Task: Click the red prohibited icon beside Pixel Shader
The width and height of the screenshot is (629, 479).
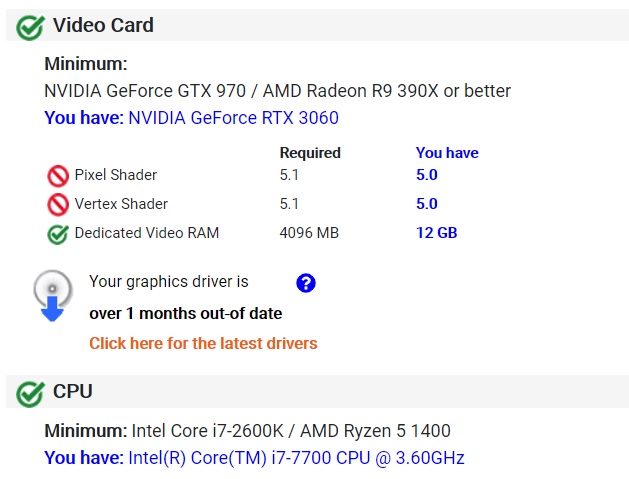Action: (x=58, y=176)
